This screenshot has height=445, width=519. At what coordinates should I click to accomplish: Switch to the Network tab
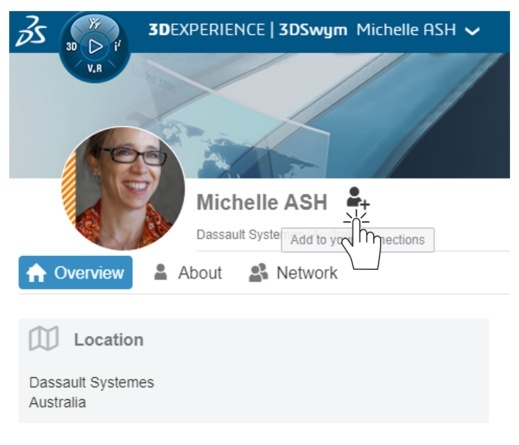click(293, 273)
